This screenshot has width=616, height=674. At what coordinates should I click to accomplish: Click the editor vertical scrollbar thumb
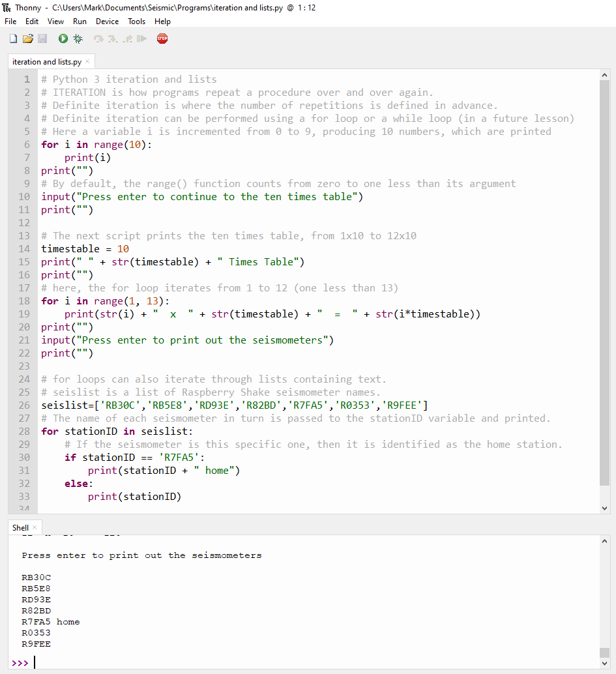(604, 282)
